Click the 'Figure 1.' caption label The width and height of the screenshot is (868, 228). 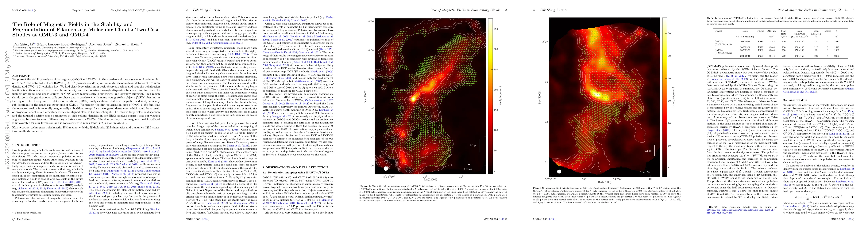pos(365,186)
